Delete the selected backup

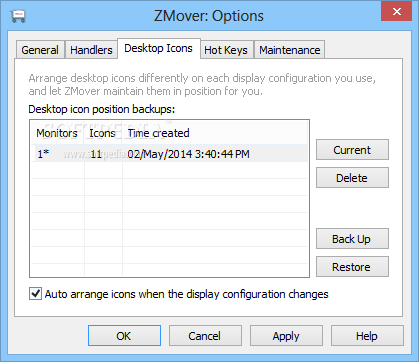tap(352, 178)
